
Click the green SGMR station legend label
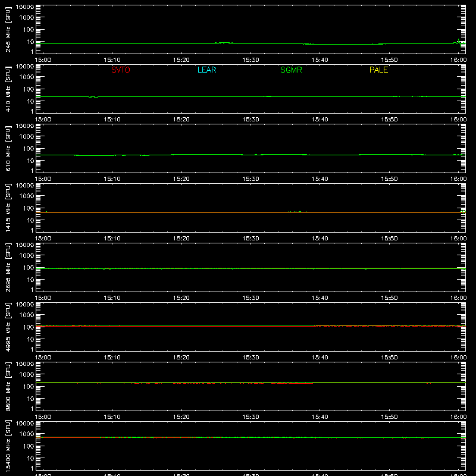click(291, 70)
